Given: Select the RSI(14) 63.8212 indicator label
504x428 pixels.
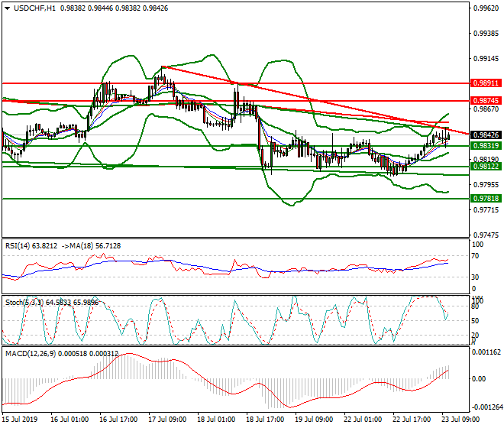Looking at the screenshot, I should coord(31,246).
